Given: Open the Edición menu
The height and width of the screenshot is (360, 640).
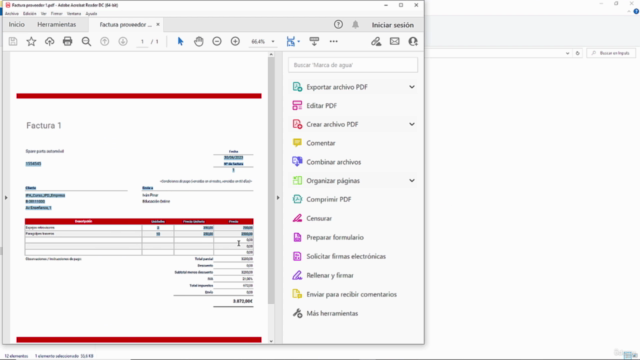Looking at the screenshot, I should point(29,13).
